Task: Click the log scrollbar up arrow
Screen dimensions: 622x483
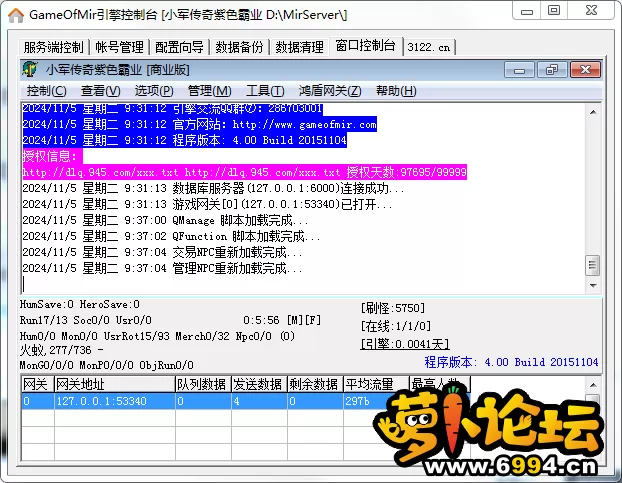Action: (593, 112)
